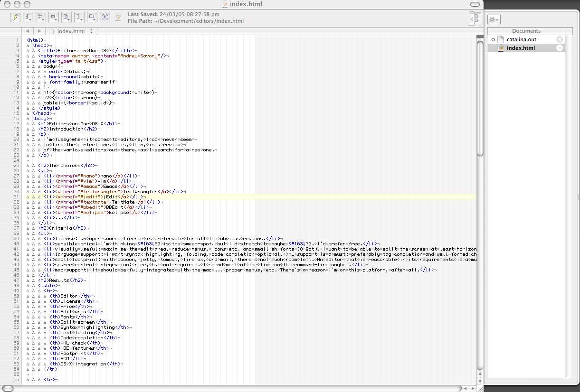Click the <th>Footprint</th> line
580x392 pixels.
pyautogui.click(x=76, y=353)
